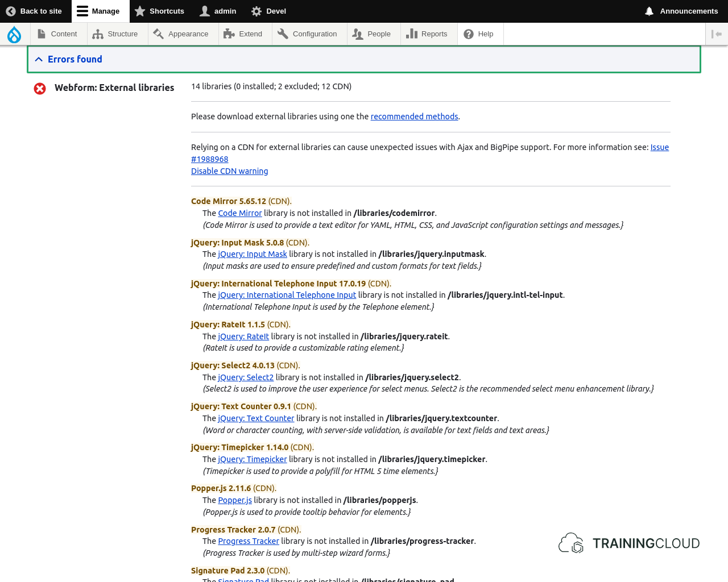Screen dimensions: 728x582
Task: Follow the recommended methods link
Action: click(x=414, y=117)
